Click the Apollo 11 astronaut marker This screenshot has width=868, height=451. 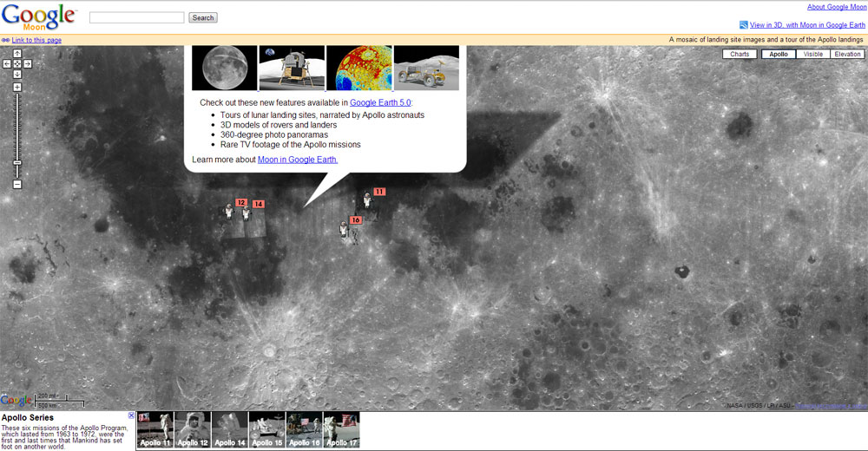coord(367,199)
